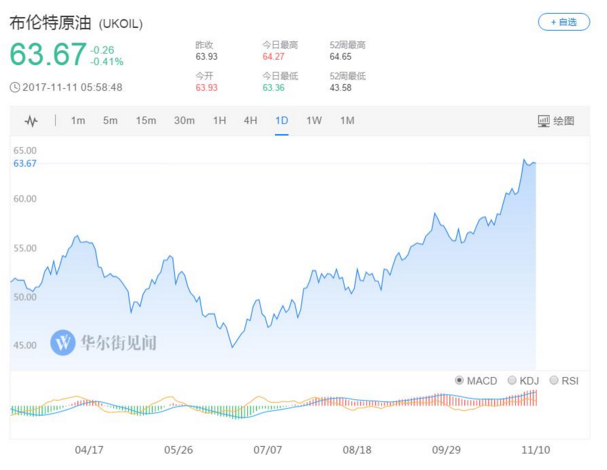Click the 50.00 y-axis label
607x470 pixels.
click(x=25, y=297)
